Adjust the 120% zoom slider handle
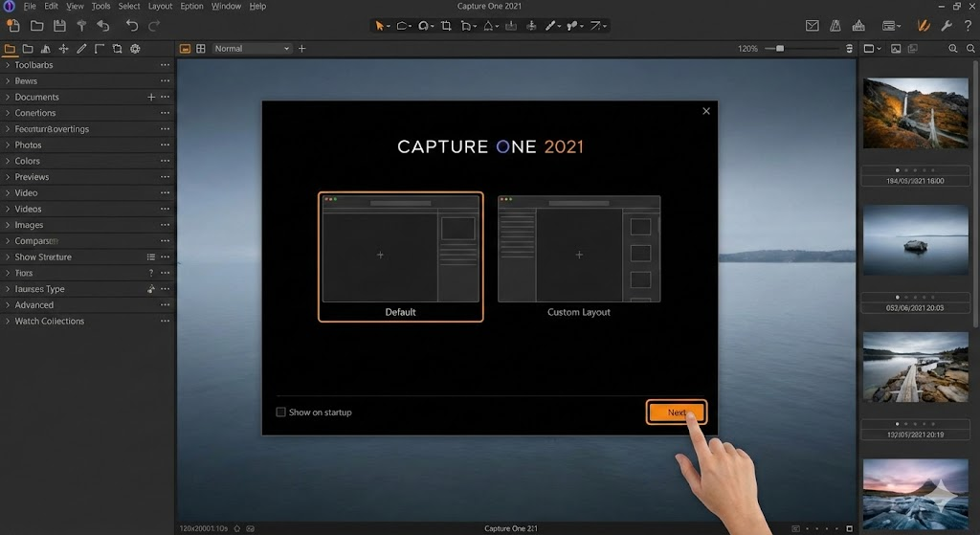This screenshot has height=535, width=980. [780, 48]
